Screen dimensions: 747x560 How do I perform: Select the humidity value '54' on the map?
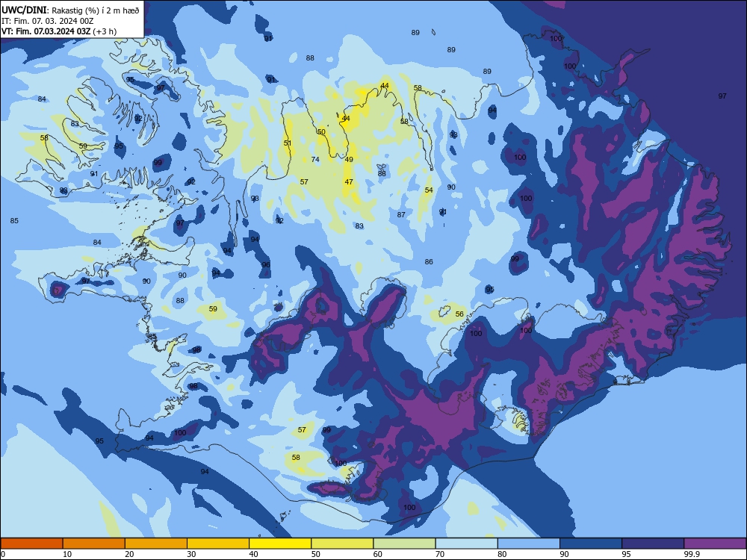(x=429, y=190)
